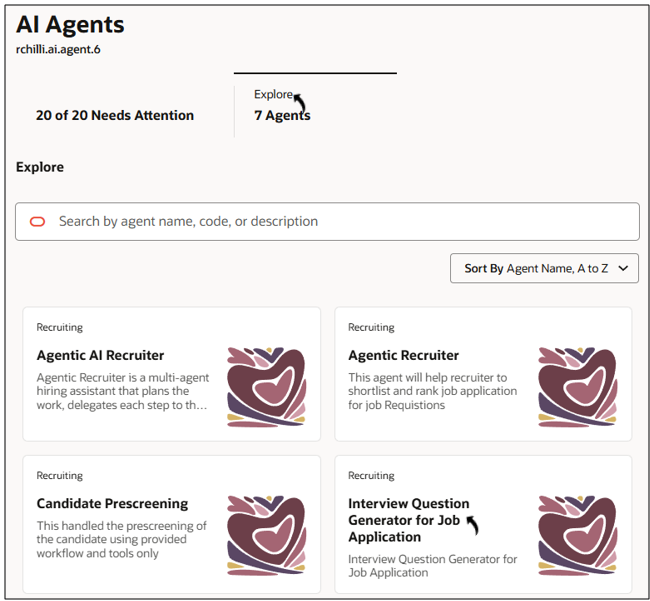Screen dimensions: 650x601
Task: Switch to Explore 7 Agents tab
Action: point(282,106)
